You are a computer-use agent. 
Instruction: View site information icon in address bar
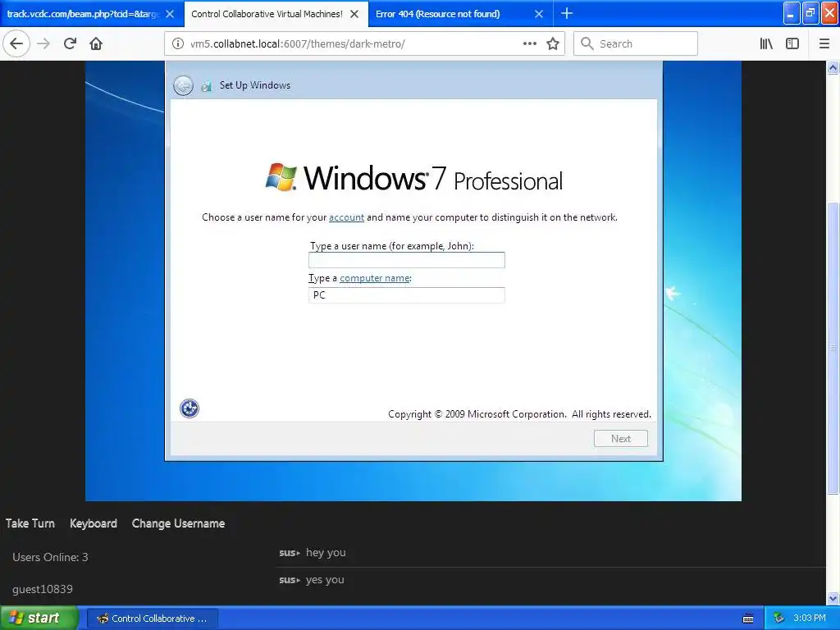coord(178,44)
